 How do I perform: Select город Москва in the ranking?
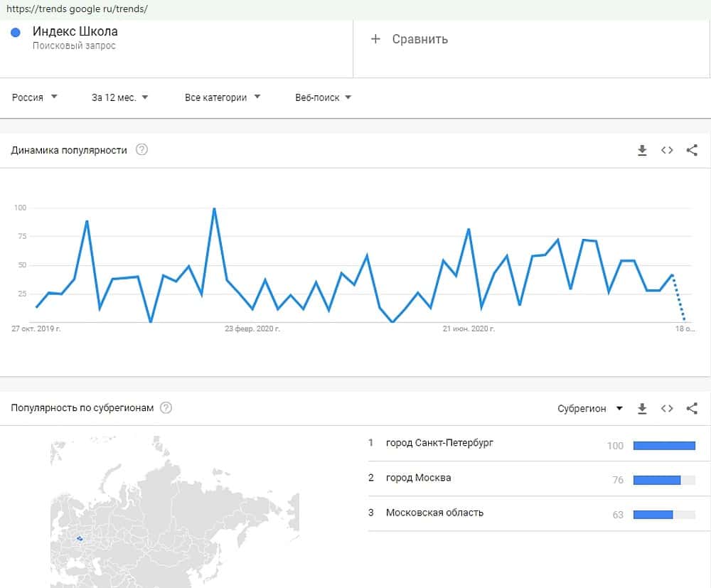click(x=418, y=478)
